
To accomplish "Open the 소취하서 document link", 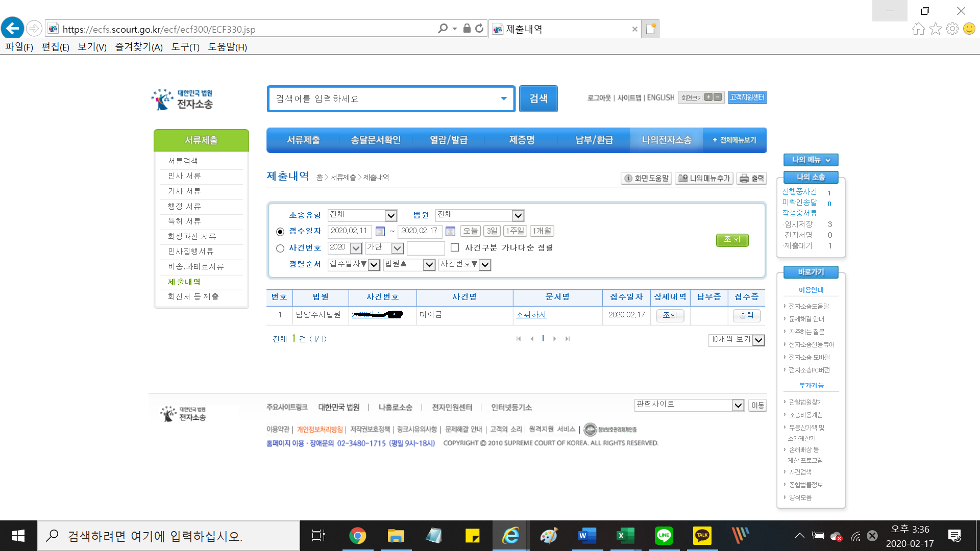I will 531,315.
